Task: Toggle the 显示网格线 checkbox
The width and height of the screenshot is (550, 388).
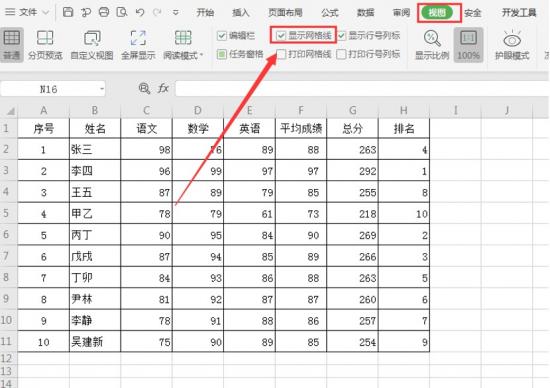Action: point(281,35)
